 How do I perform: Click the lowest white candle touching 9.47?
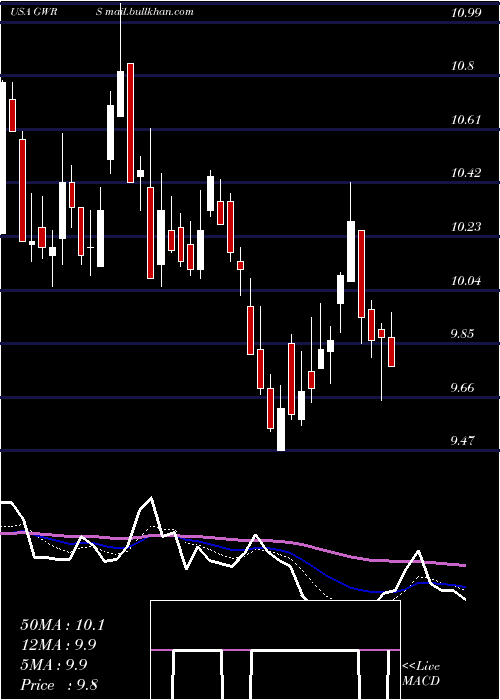click(x=281, y=429)
